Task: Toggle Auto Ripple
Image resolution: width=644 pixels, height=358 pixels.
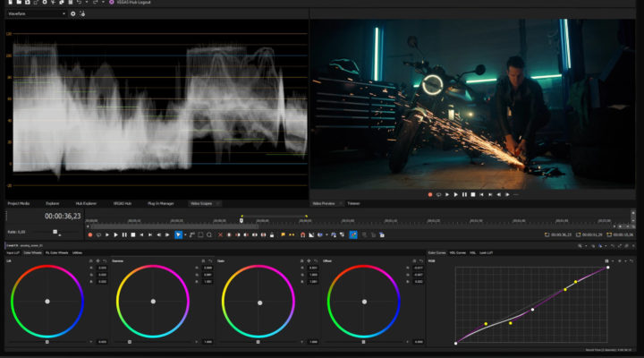Action: pyautogui.click(x=320, y=235)
